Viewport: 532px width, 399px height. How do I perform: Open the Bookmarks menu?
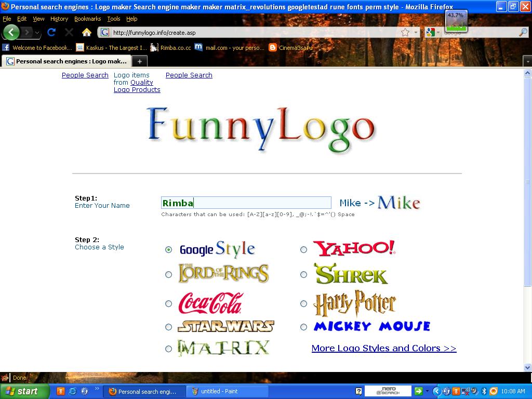pyautogui.click(x=87, y=19)
